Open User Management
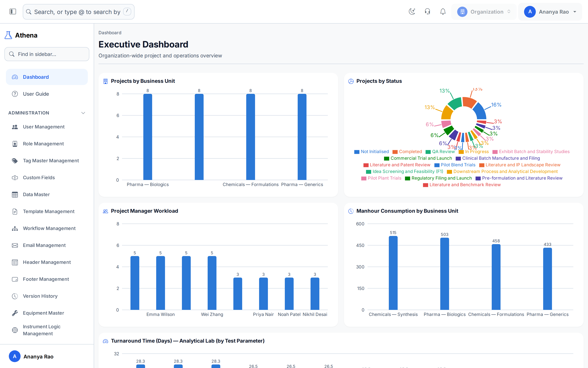 point(47,127)
